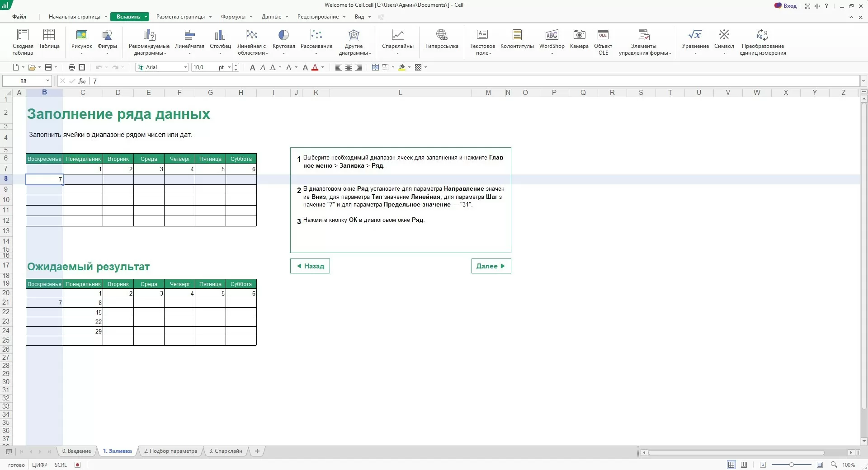Open the Формулы ribbon tab

(x=233, y=17)
